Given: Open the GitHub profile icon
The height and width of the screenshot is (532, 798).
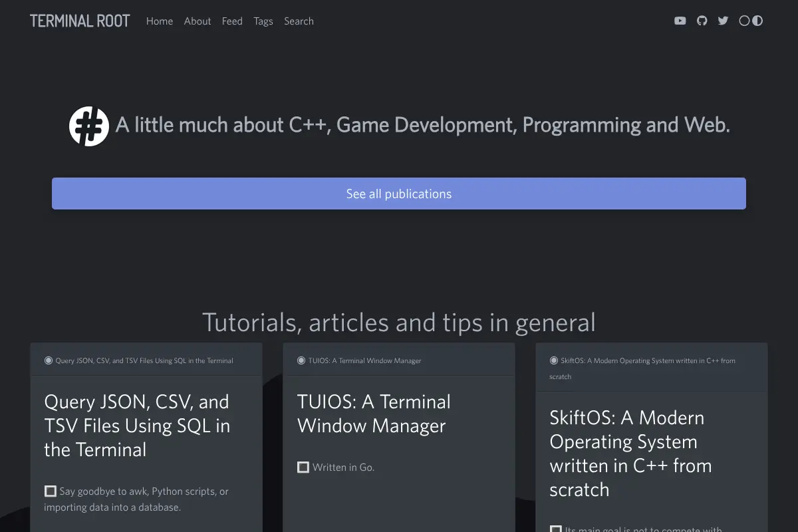Looking at the screenshot, I should [702, 21].
